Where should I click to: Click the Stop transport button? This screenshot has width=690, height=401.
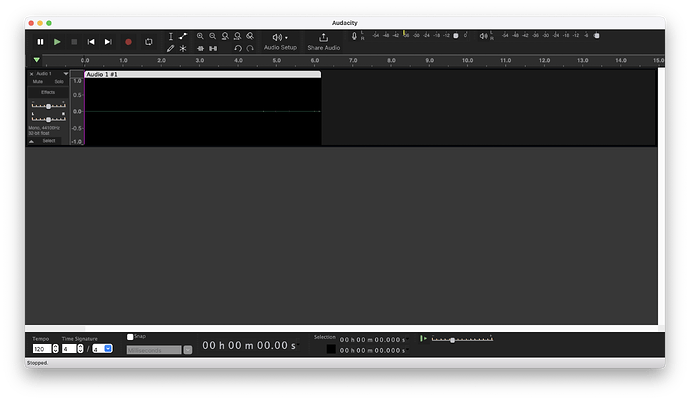pyautogui.click(x=74, y=42)
